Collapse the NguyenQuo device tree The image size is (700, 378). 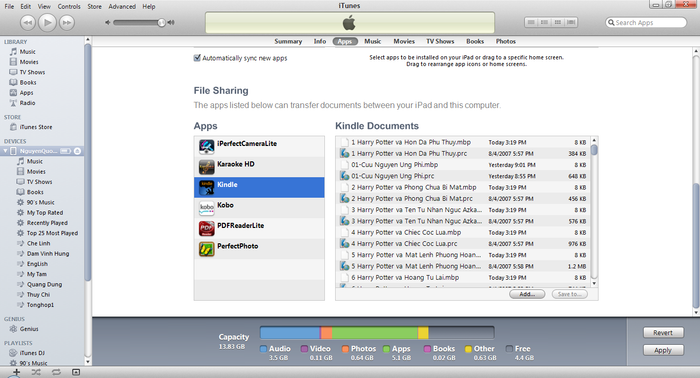pos(5,151)
